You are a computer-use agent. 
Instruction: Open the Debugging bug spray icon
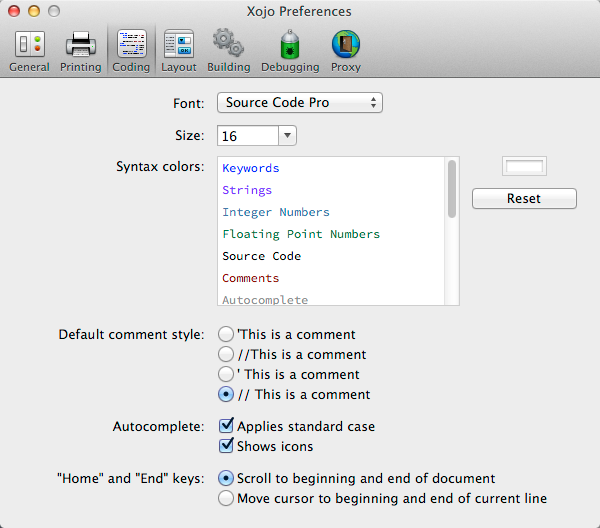290,44
